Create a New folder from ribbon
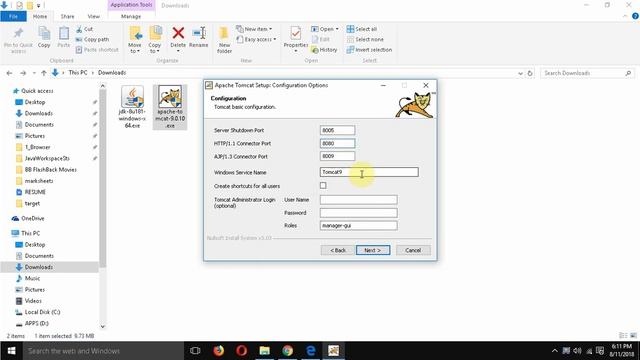This screenshot has width=640, height=360. click(x=224, y=40)
